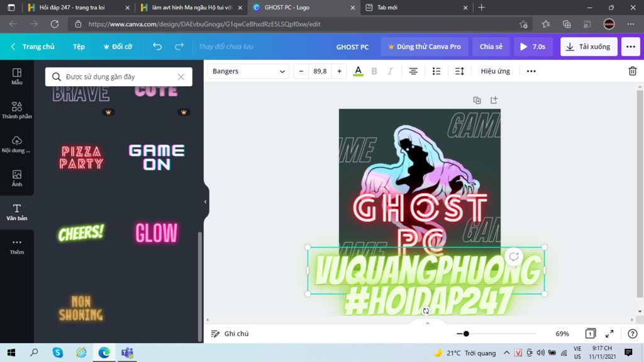Collapse the side panel arrow

[x=206, y=202]
